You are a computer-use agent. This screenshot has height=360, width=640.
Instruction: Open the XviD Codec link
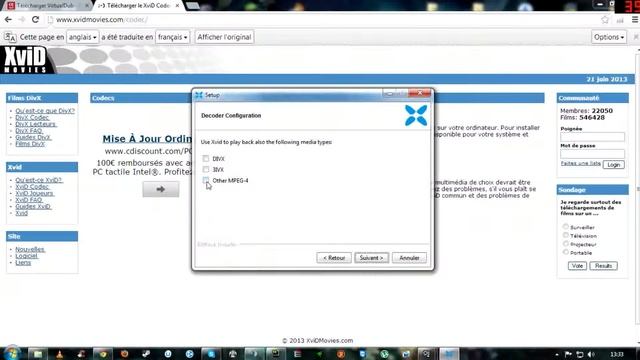click(x=32, y=187)
